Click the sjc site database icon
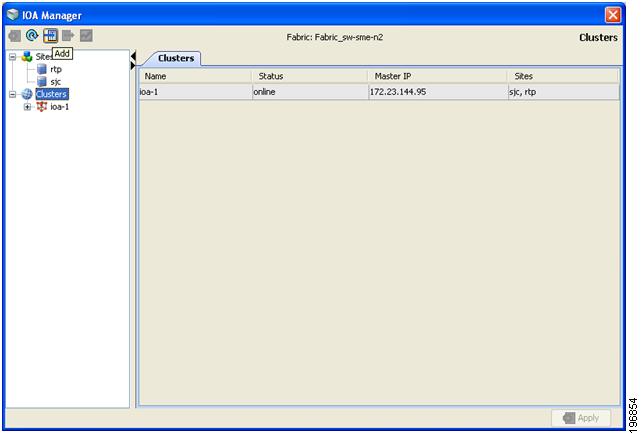Image resolution: width=641 pixels, height=433 pixels. [42, 81]
